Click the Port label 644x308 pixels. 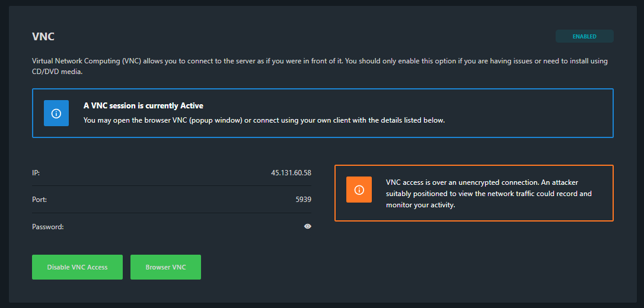(39, 200)
